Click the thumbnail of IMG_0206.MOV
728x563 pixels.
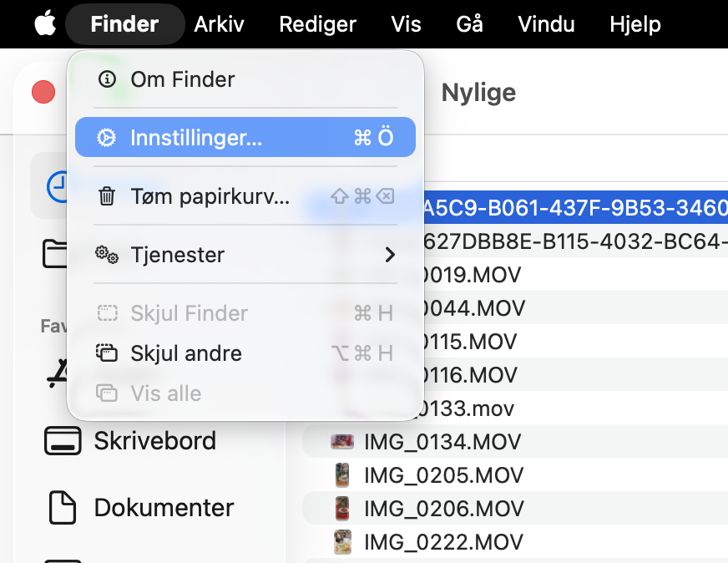pyautogui.click(x=342, y=508)
